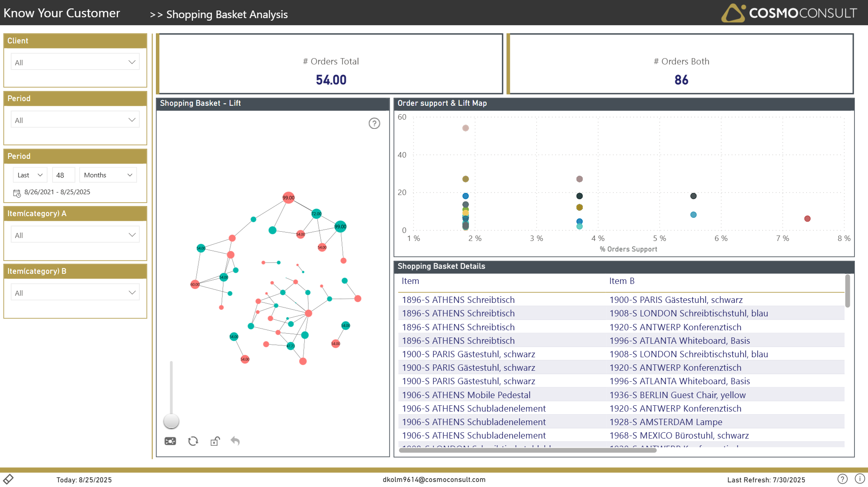Click the 99.00 red node in graph
Screen dimensions: 868x487
click(x=288, y=198)
